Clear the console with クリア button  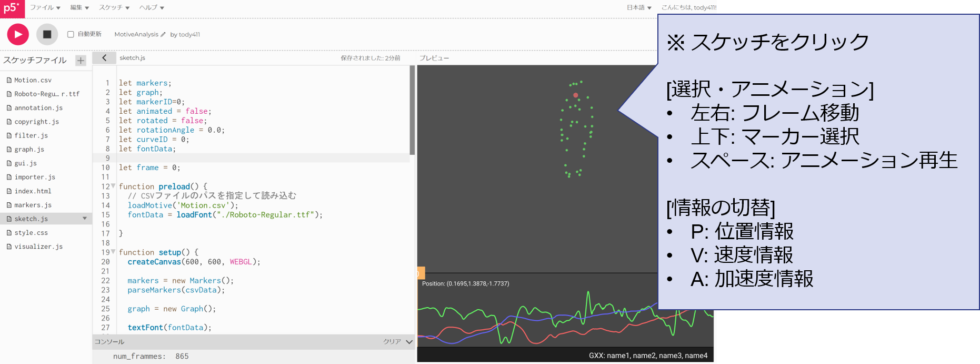[x=392, y=342]
